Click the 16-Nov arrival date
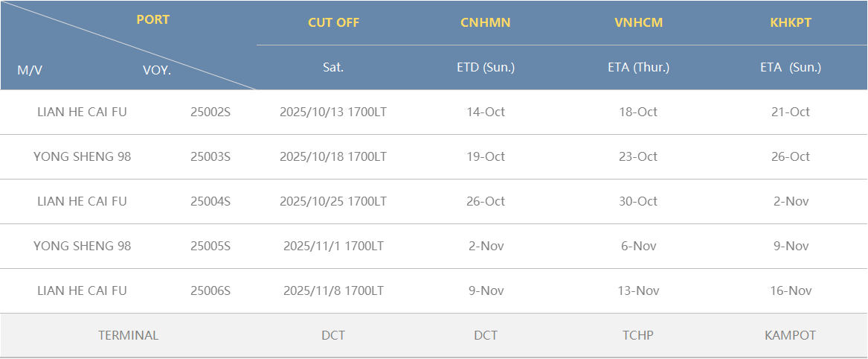 coord(790,290)
